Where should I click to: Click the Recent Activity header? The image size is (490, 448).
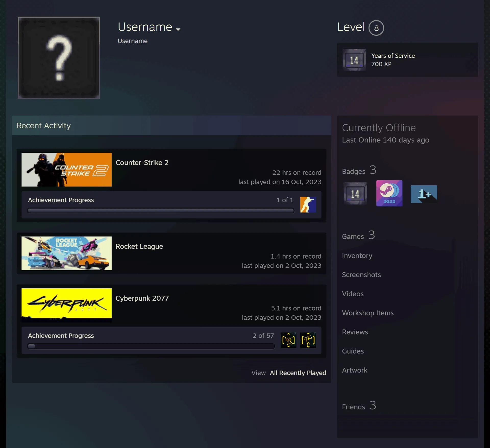[x=171, y=125]
